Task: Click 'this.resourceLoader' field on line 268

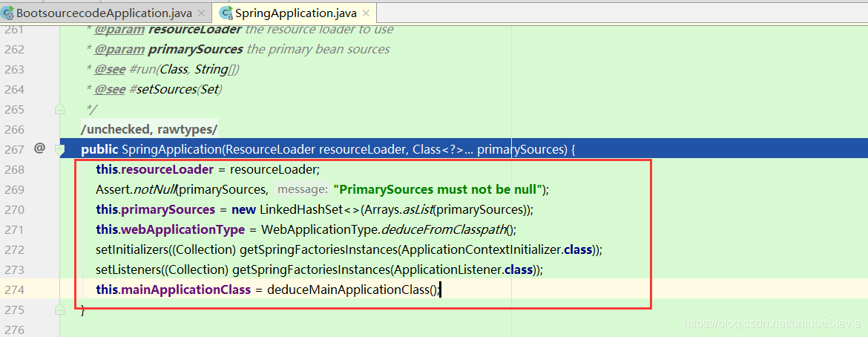Action: pos(154,169)
